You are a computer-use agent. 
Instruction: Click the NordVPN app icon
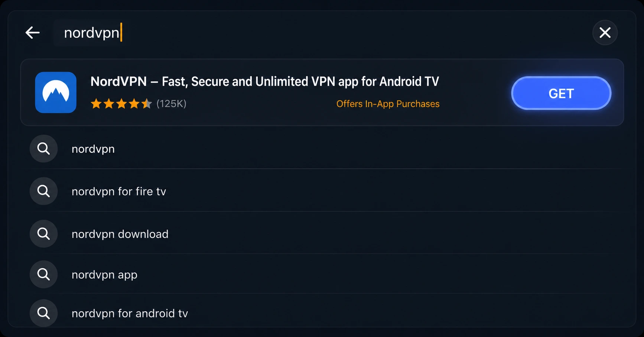pos(55,93)
